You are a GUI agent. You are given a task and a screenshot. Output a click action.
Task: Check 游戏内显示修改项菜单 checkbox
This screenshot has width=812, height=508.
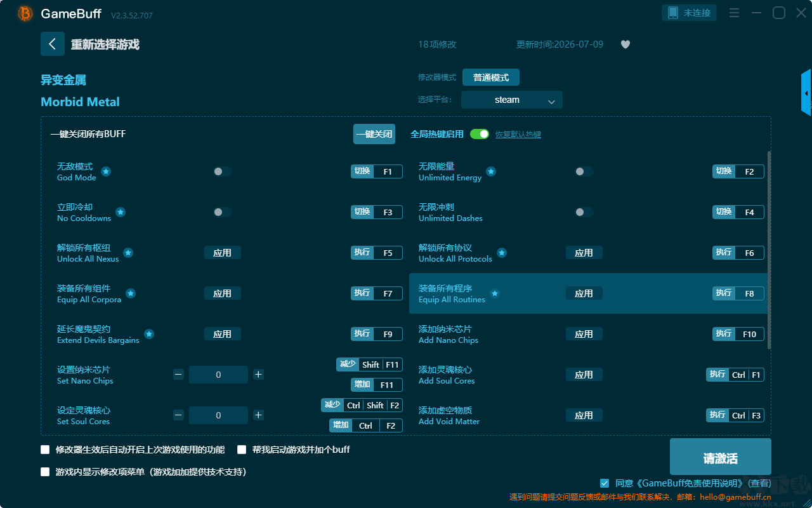click(45, 472)
